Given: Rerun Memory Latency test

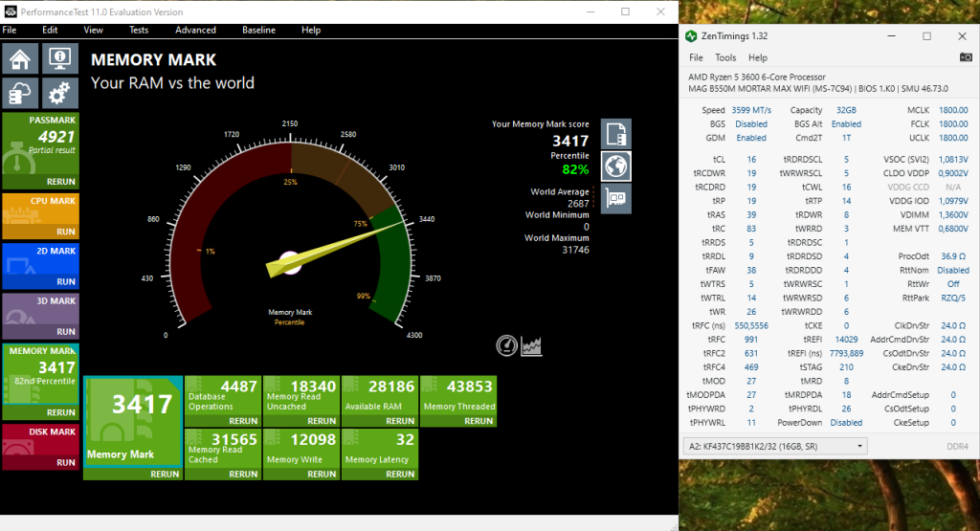Looking at the screenshot, I should click(400, 475).
